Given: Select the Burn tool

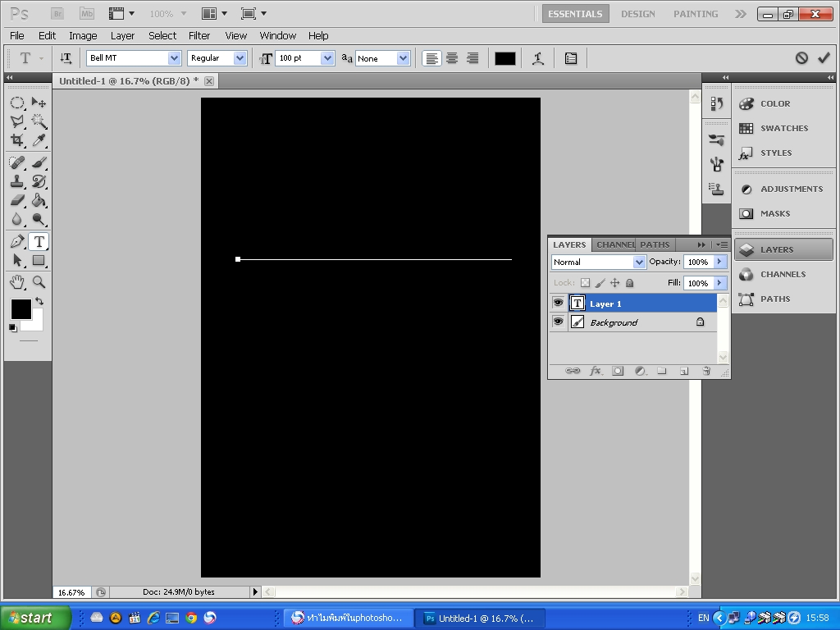Looking at the screenshot, I should click(39, 219).
